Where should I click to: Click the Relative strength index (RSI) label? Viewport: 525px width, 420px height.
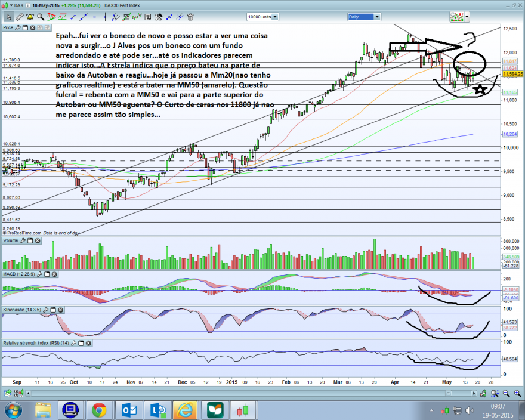(36, 343)
